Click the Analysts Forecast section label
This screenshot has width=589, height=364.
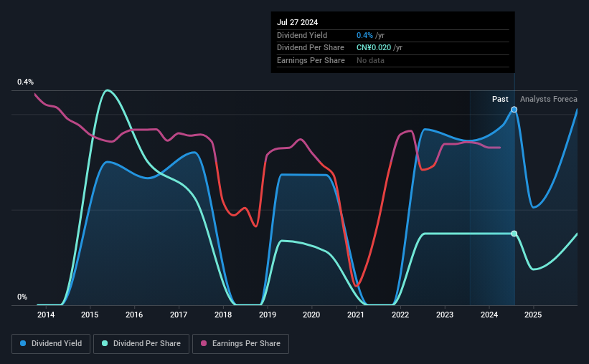point(548,99)
